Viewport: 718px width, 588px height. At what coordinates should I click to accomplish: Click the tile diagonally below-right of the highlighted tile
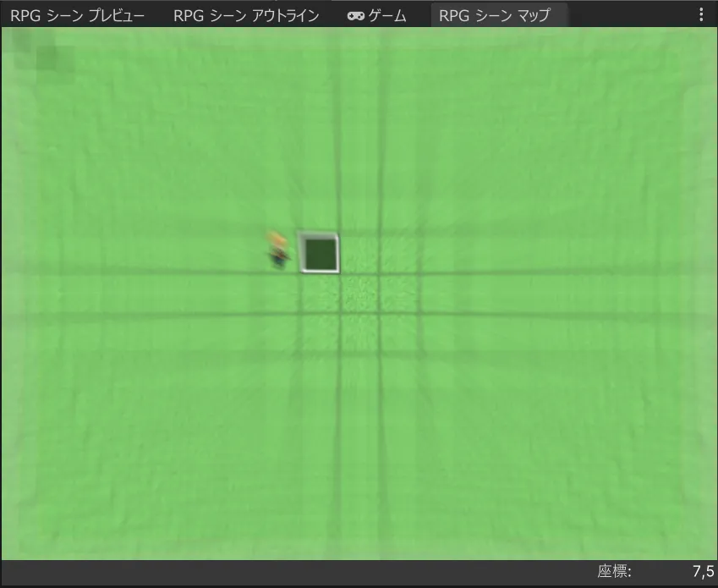[x=360, y=294]
